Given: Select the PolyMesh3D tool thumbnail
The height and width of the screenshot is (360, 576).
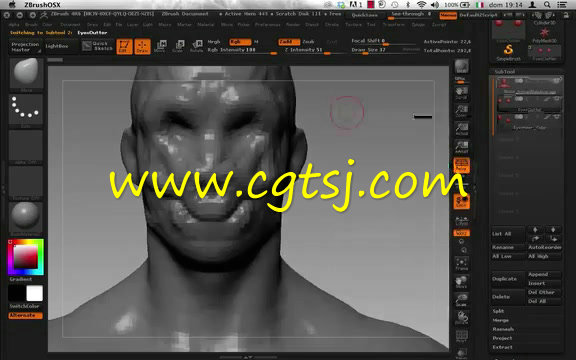Looking at the screenshot, I should (544, 34).
